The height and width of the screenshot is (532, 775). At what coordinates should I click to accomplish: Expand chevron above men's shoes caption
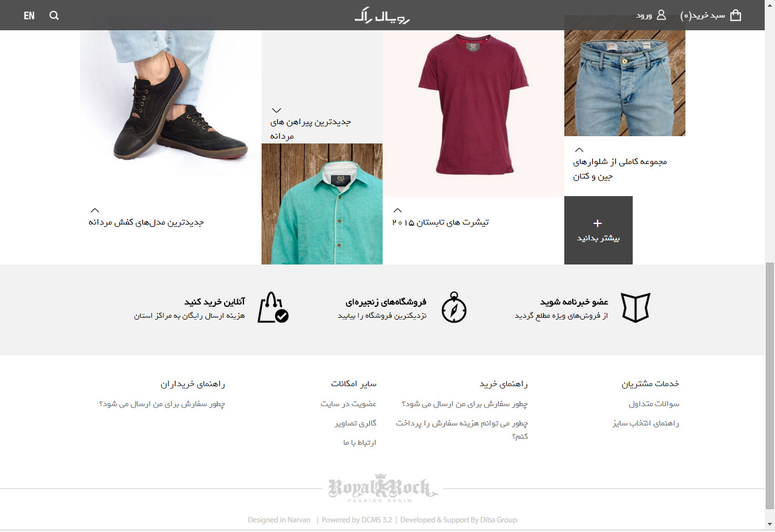pos(94,210)
